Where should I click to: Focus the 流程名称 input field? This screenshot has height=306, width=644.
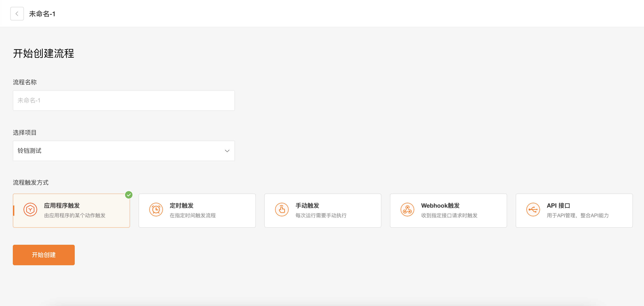[124, 101]
